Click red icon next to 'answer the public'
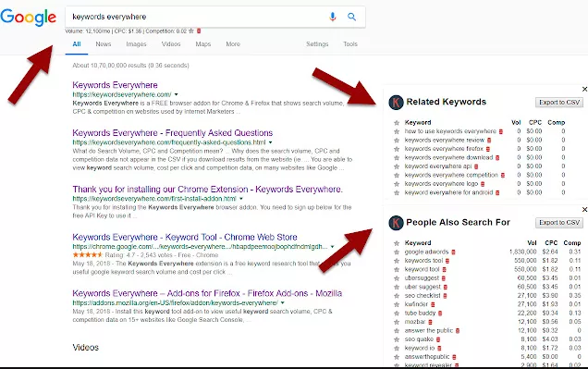 pos(458,331)
